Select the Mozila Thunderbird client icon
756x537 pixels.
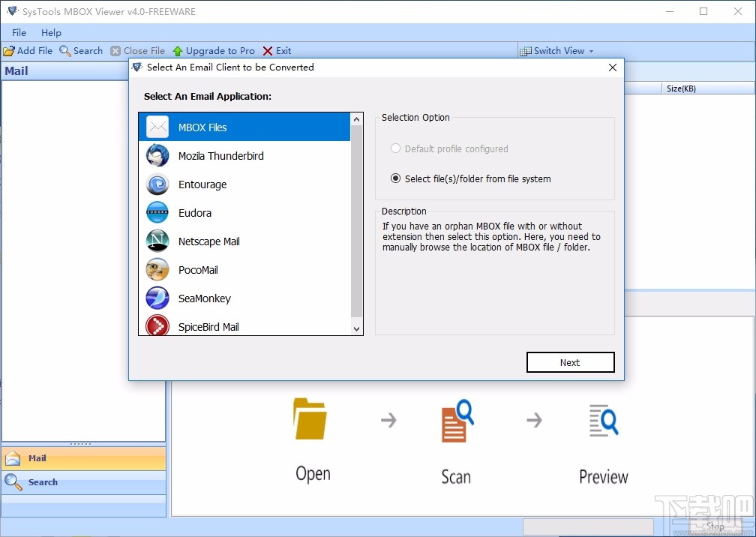157,156
